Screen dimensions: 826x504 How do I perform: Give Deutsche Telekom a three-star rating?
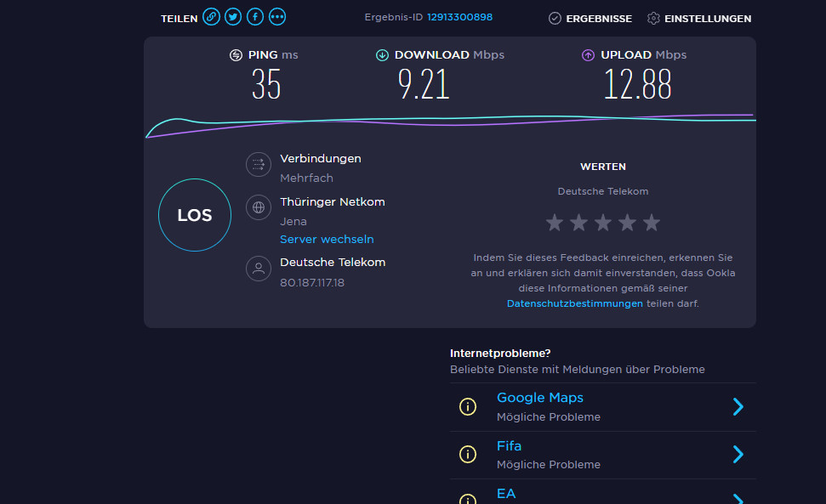tap(603, 223)
